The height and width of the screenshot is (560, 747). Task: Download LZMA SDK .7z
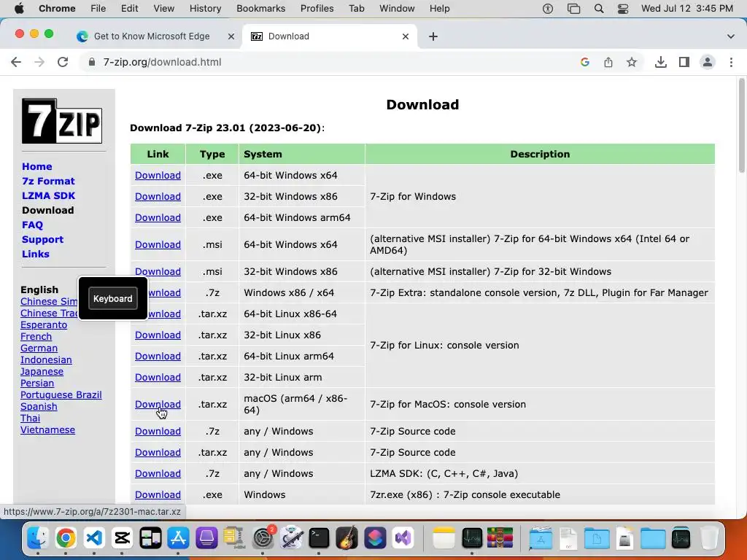coord(158,473)
